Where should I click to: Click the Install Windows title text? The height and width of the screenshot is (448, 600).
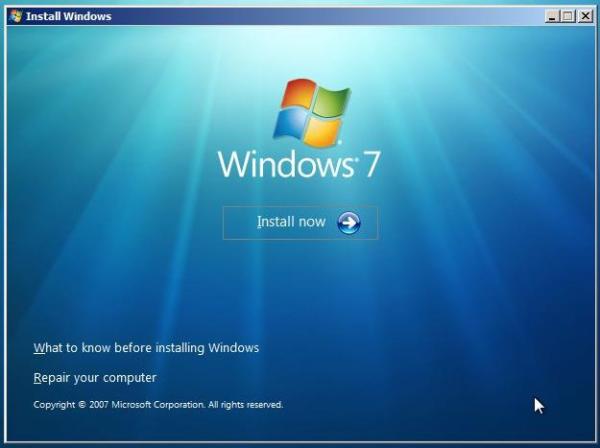tap(68, 16)
